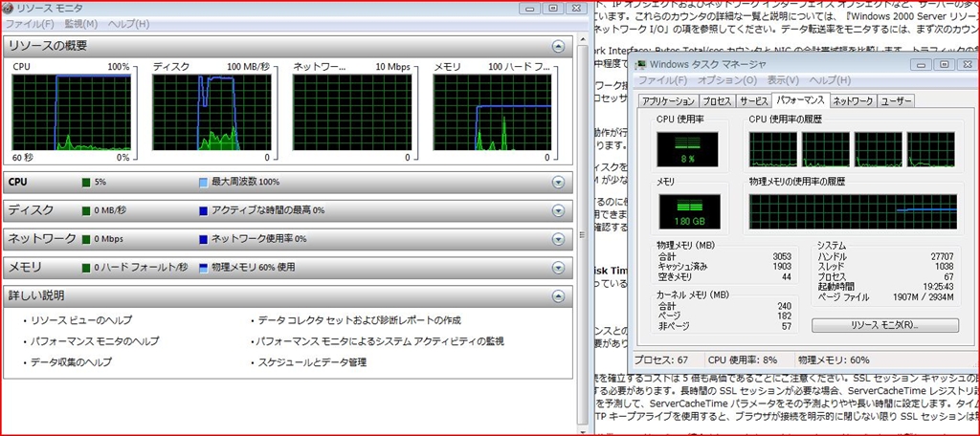Click the ネットワーク overview graph
The width and height of the screenshot is (980, 436).
coord(352,113)
